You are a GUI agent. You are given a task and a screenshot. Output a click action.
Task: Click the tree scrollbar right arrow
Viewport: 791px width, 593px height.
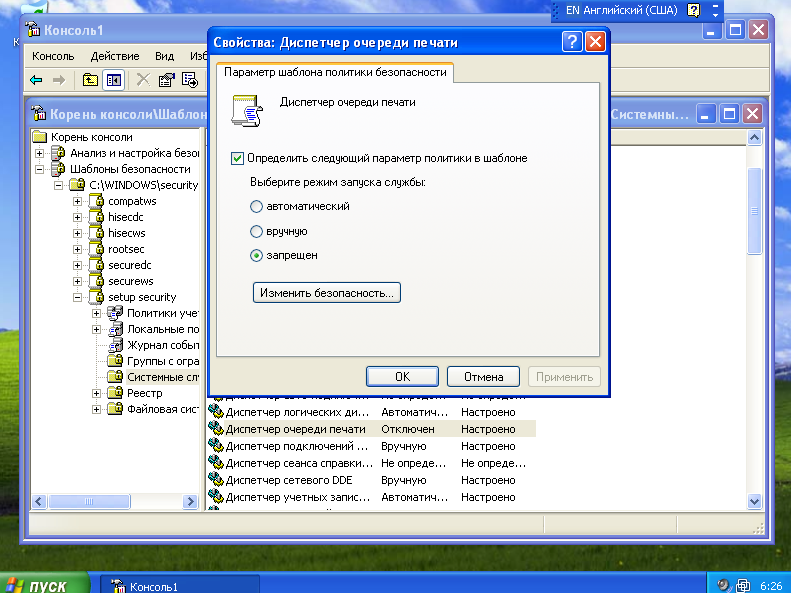point(190,501)
